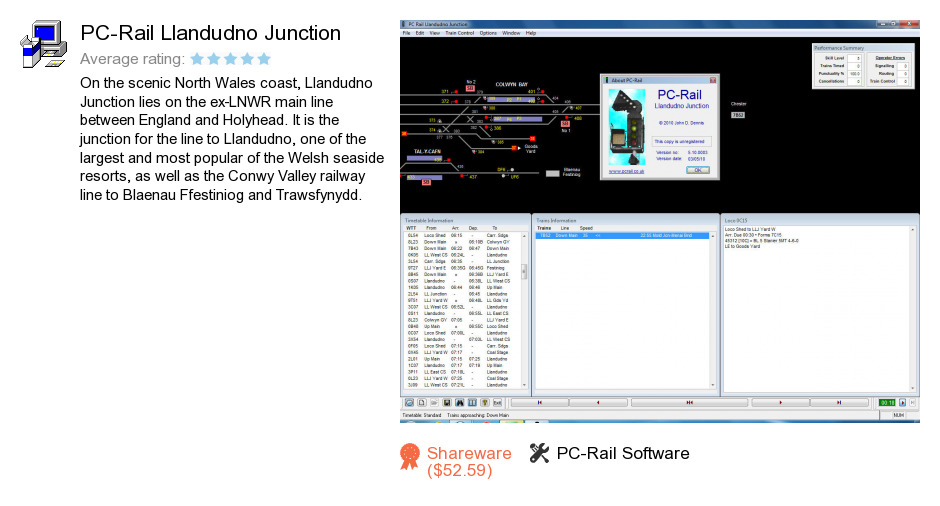This screenshot has height=506, width=940.
Task: Click the PC-Rail installer computer icon
Action: pos(43,44)
